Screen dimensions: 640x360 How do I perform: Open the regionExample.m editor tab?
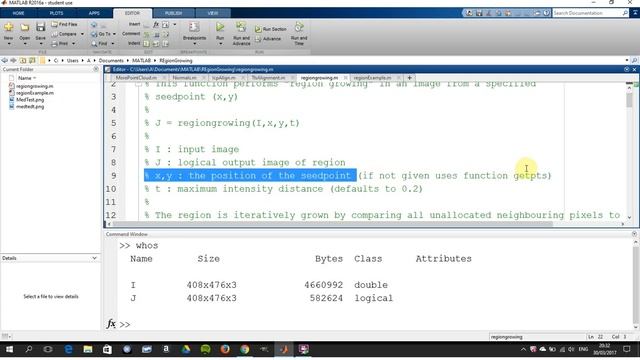(372, 78)
